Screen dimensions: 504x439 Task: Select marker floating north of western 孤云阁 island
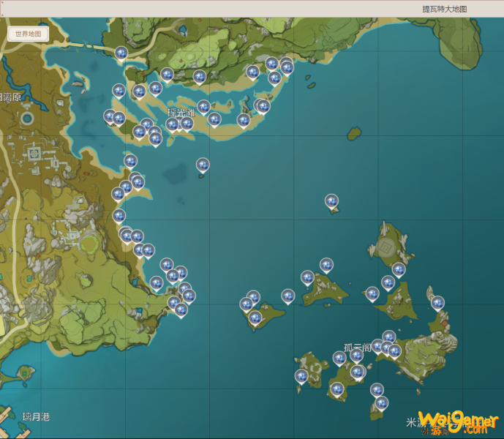[x=326, y=266]
